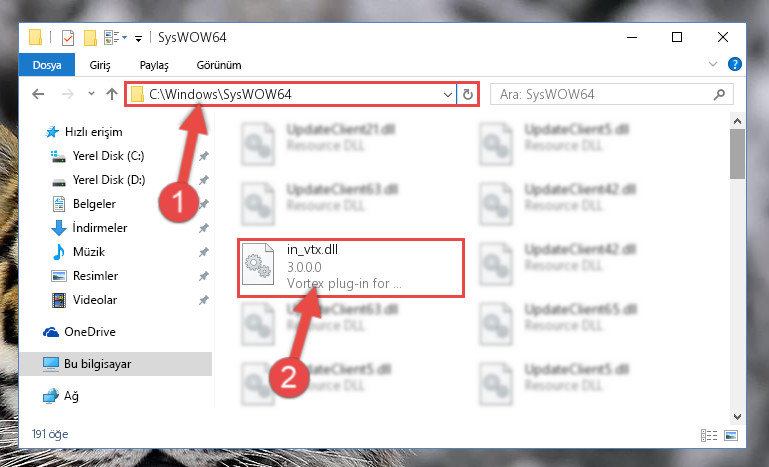
Task: Open İndirmeler in the sidebar
Action: pyautogui.click(x=100, y=228)
